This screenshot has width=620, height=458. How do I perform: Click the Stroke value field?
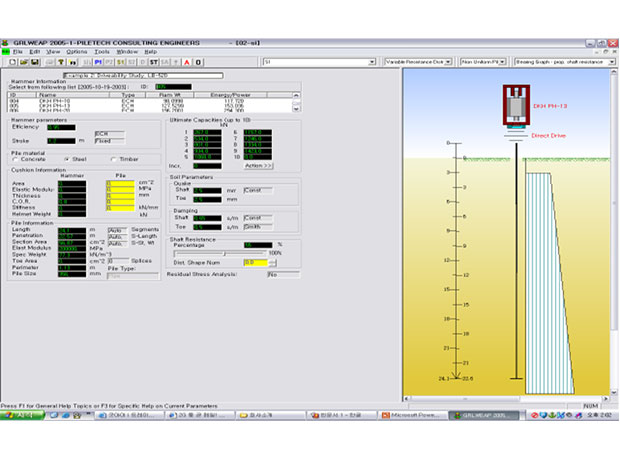61,141
